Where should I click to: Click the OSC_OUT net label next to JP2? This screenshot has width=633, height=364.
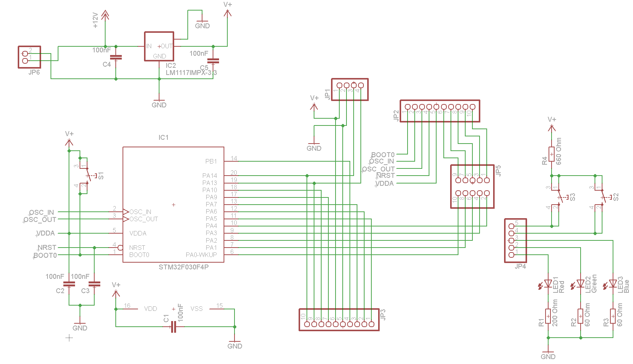pyautogui.click(x=379, y=169)
